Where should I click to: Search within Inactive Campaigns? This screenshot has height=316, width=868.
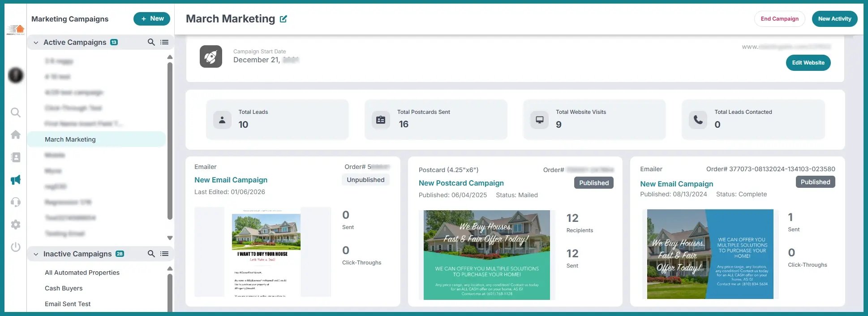(x=151, y=254)
